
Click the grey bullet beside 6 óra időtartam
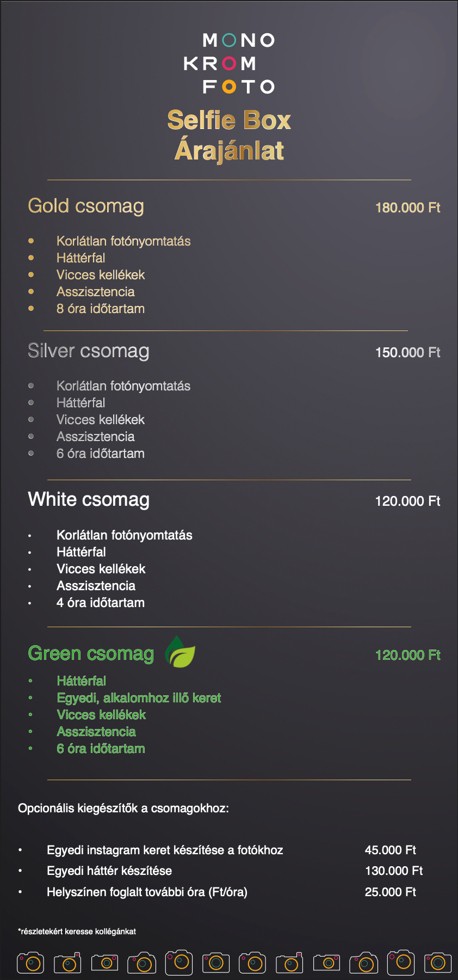[31, 453]
